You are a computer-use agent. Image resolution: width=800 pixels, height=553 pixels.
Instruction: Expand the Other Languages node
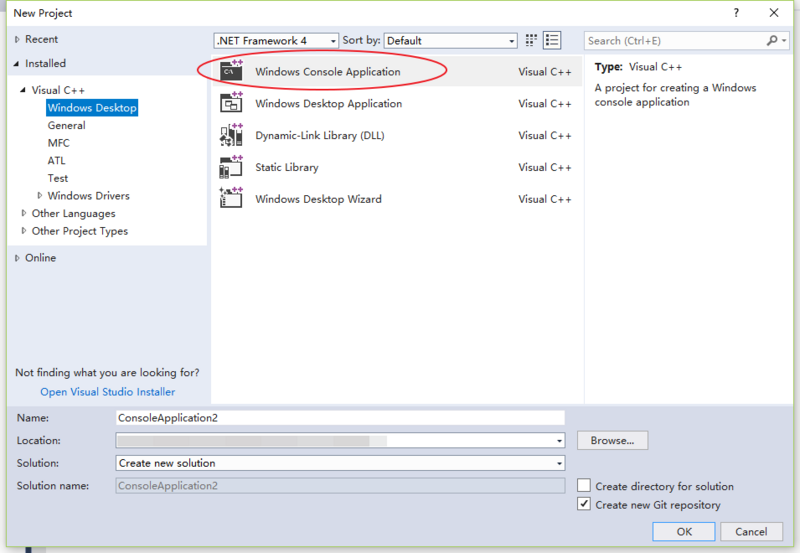pos(23,213)
